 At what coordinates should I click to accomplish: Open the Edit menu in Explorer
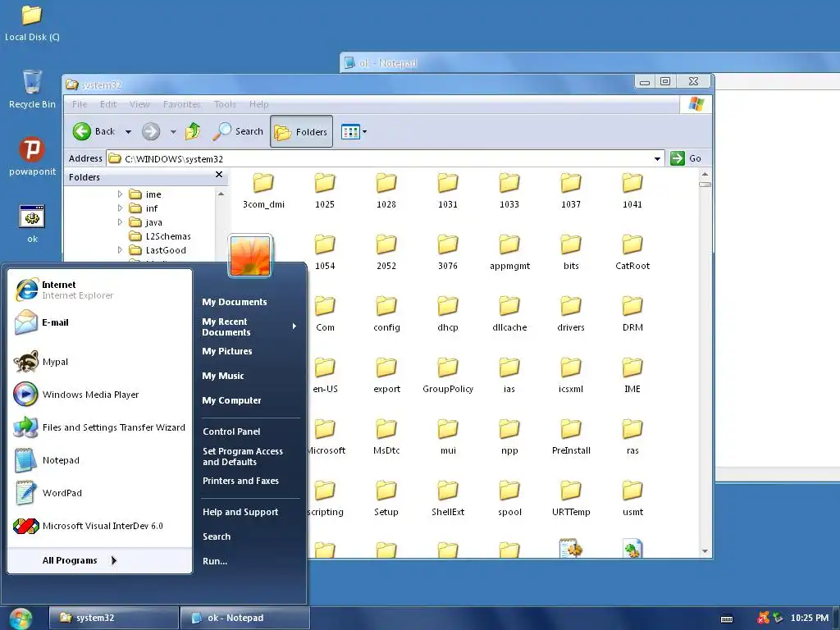point(108,104)
